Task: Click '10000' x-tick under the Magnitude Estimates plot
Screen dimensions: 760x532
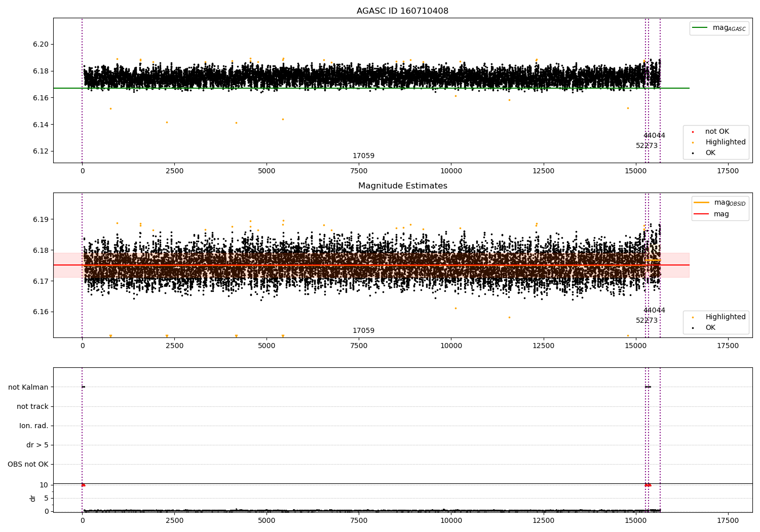Action: (x=451, y=346)
